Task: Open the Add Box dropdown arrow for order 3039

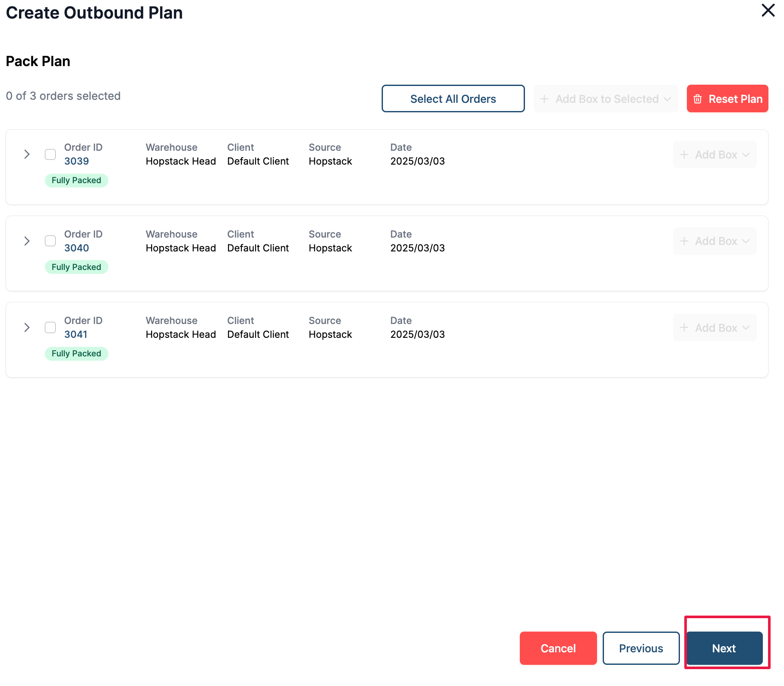Action: point(746,155)
